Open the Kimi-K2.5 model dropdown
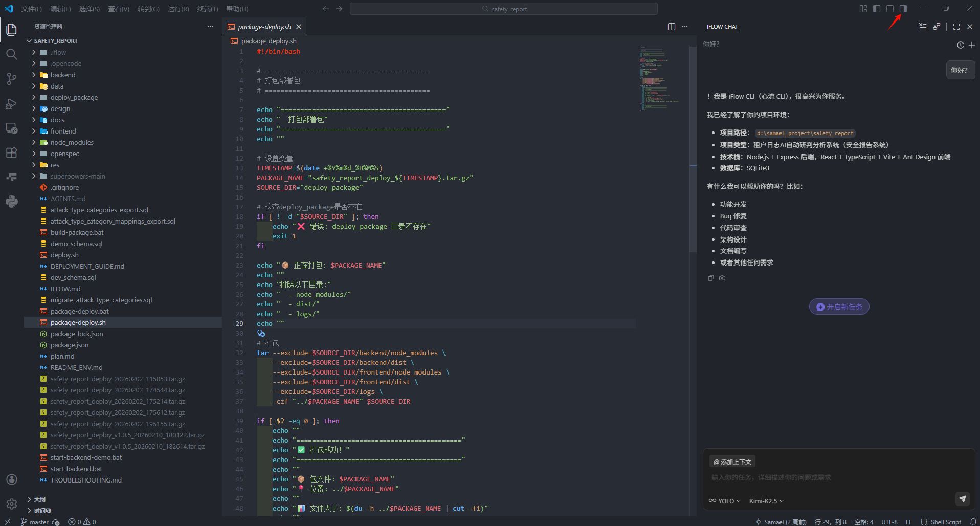This screenshot has width=980, height=526. [x=766, y=501]
